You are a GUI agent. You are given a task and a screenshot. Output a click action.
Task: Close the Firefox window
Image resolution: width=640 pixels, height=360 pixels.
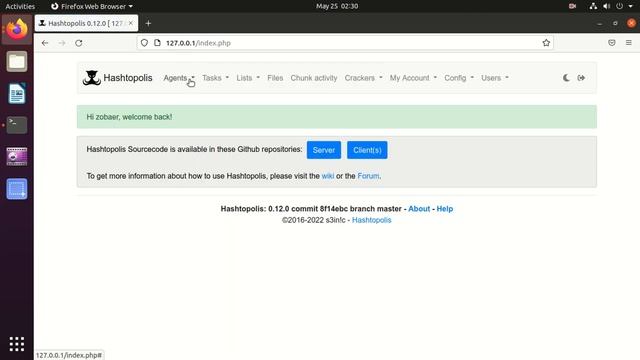pyautogui.click(x=631, y=23)
